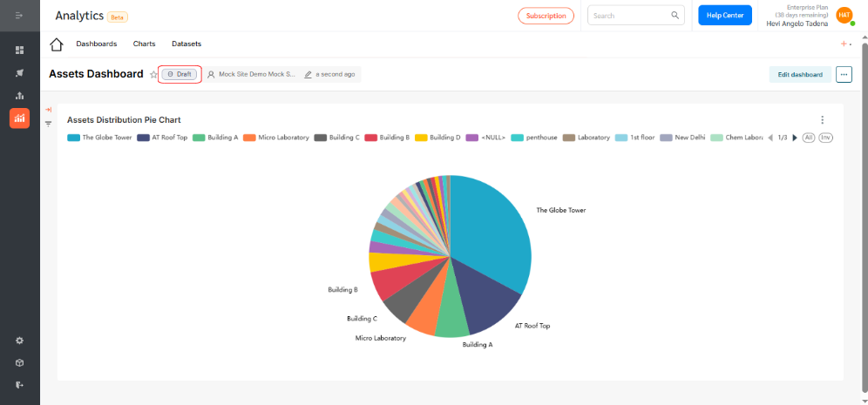This screenshot has height=405, width=868.
Task: Open the filter icon beside the chart
Action: (49, 124)
